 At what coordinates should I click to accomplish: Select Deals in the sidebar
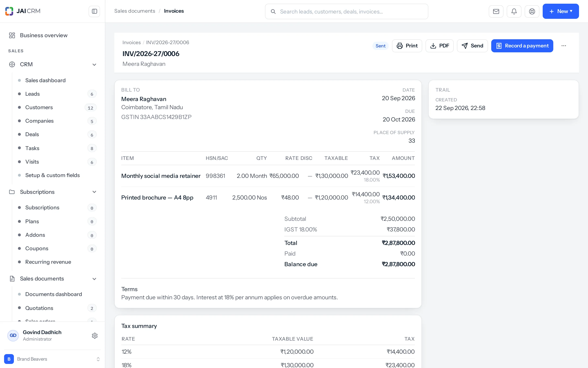(x=32, y=134)
